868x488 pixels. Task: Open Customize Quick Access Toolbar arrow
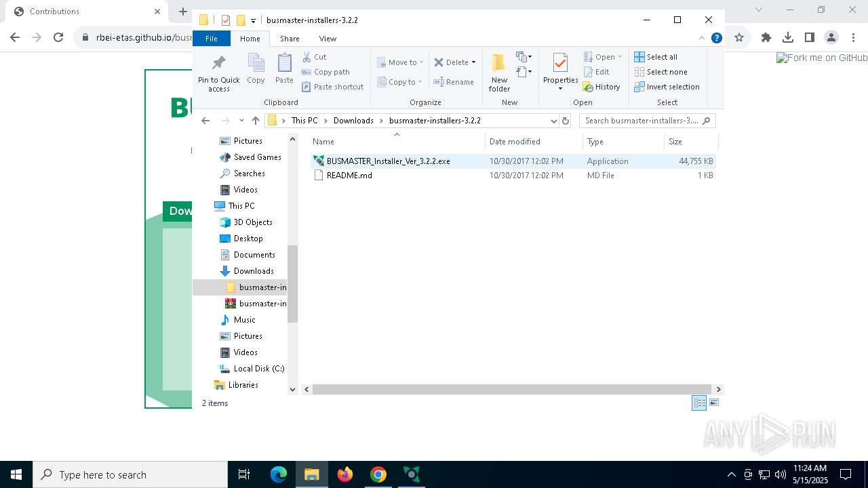click(253, 20)
